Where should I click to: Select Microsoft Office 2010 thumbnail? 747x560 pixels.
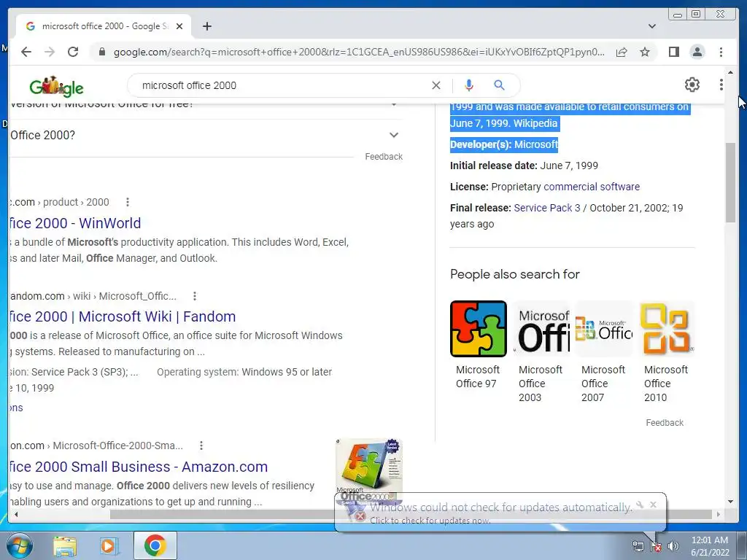(x=667, y=329)
